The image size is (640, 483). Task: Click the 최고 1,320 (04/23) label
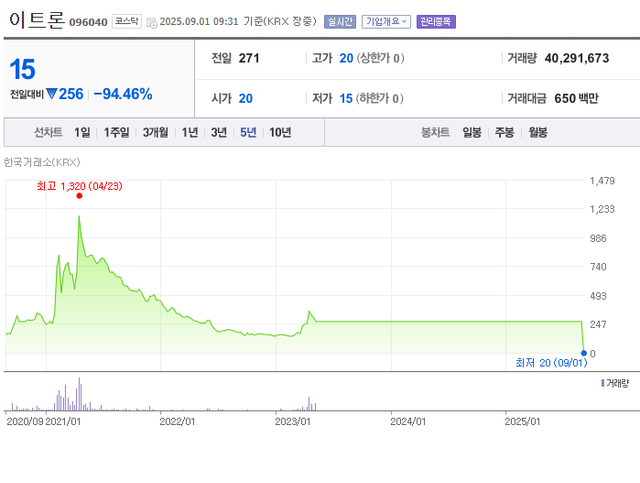tap(79, 186)
